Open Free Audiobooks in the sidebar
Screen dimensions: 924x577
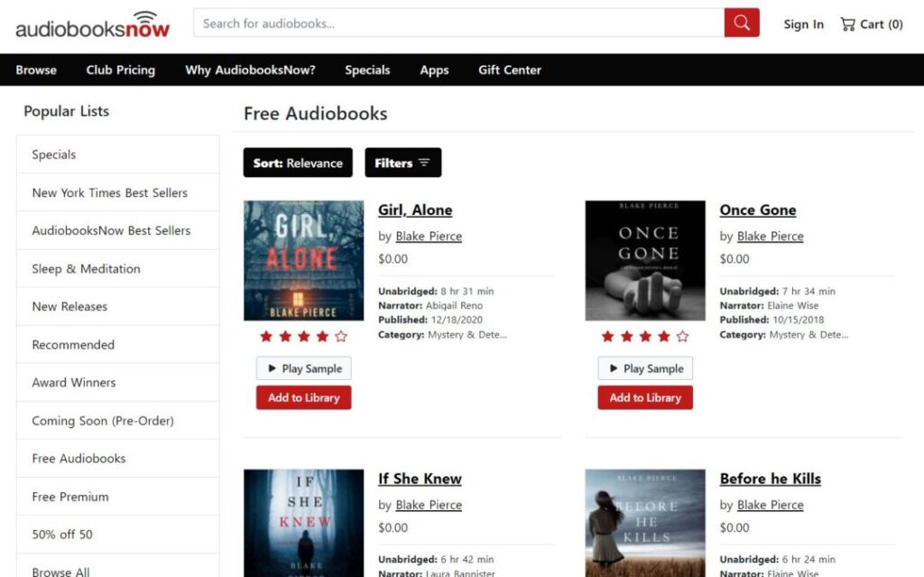tap(118, 459)
